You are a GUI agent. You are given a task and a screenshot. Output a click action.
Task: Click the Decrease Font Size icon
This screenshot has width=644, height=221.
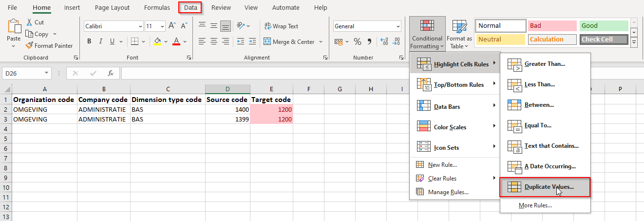[183, 26]
